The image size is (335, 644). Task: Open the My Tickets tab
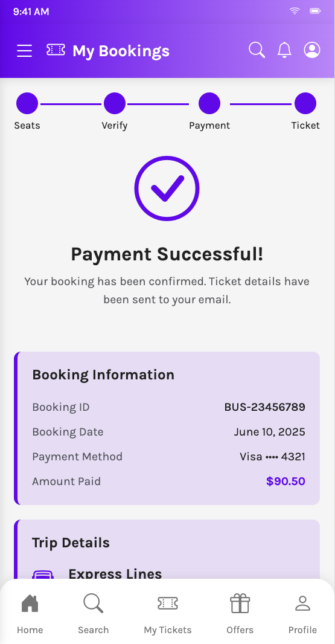(168, 613)
